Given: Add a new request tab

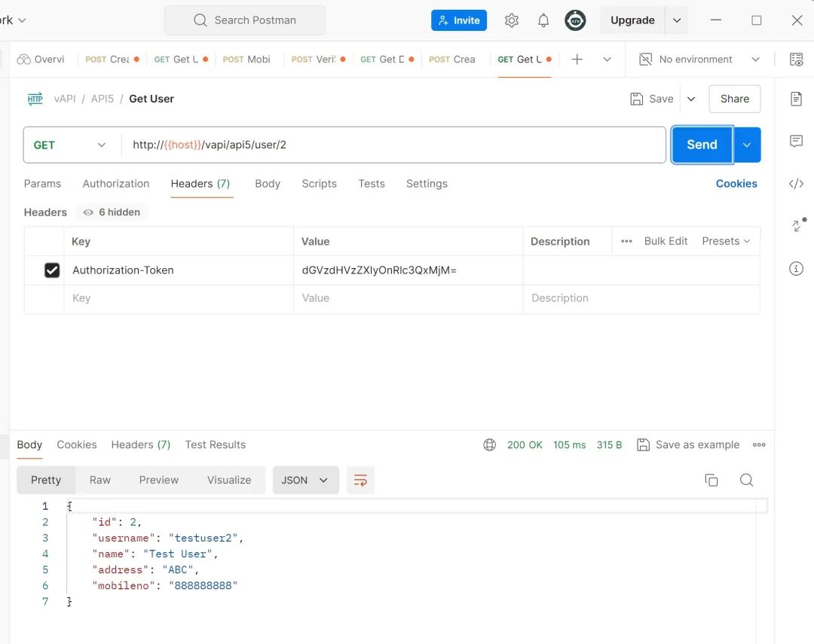Looking at the screenshot, I should click(x=577, y=60).
